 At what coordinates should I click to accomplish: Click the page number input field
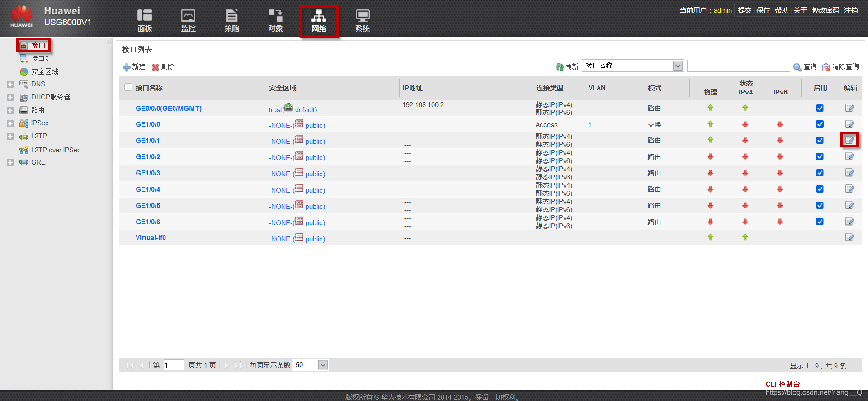(x=174, y=365)
